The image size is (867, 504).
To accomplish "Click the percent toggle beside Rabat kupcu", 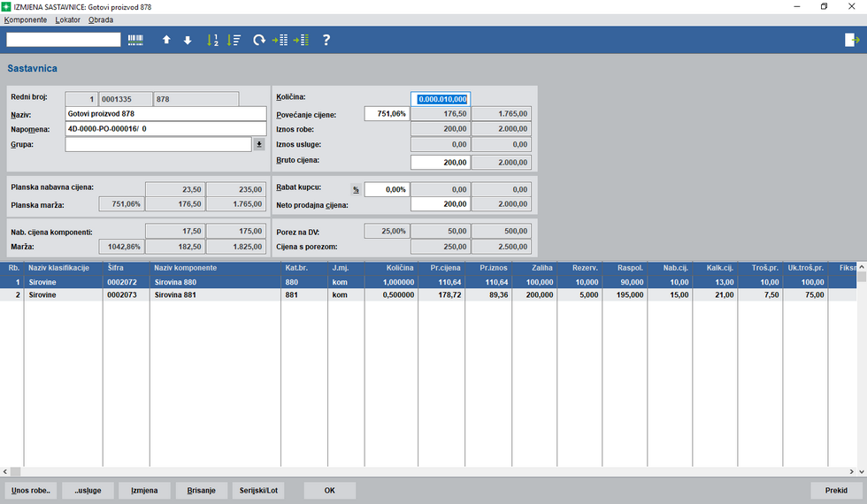I will click(356, 189).
